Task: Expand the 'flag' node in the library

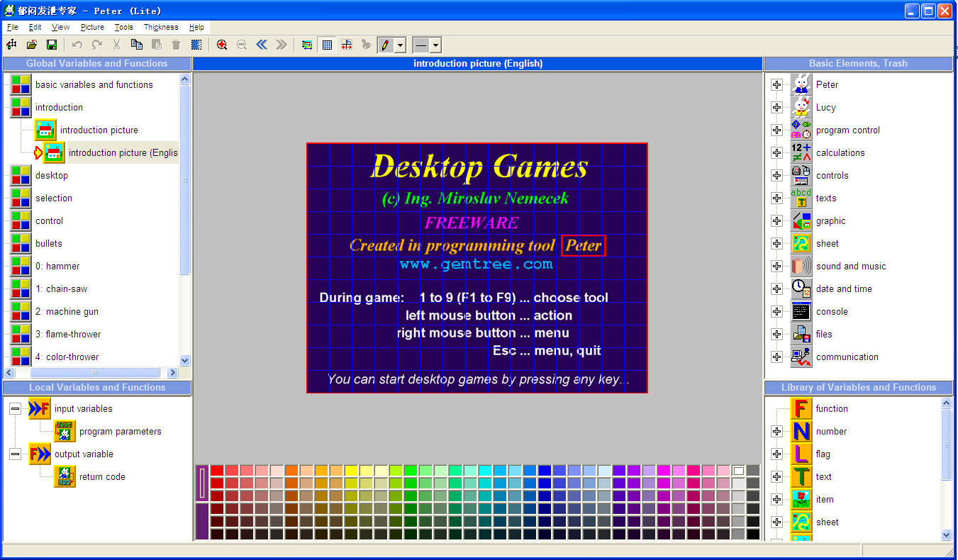Action: coord(777,454)
